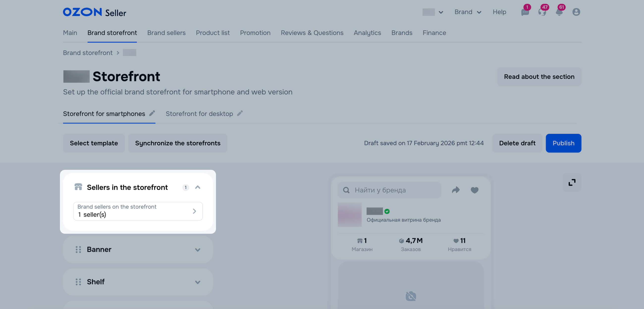The height and width of the screenshot is (309, 644).
Task: Open the notifications bell
Action: 559,12
